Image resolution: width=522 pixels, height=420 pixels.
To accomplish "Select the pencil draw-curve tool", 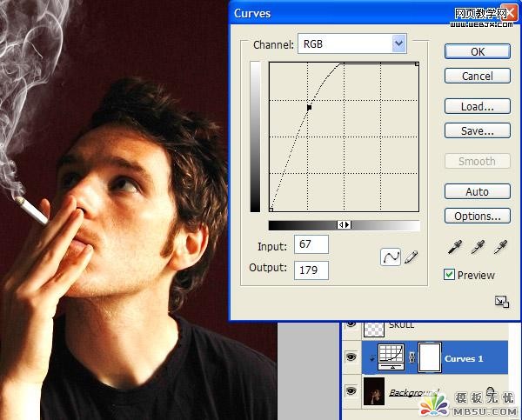I will [x=412, y=257].
